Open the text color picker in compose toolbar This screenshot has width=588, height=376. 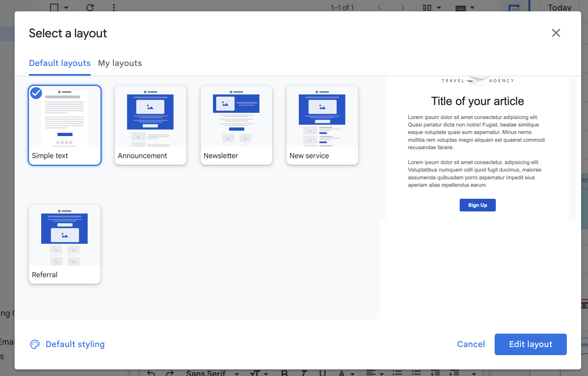[342, 373]
